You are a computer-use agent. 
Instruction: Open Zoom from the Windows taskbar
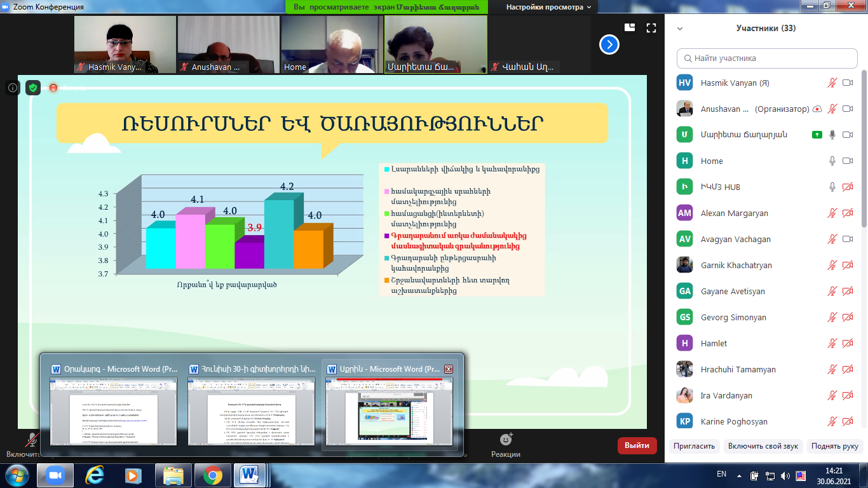click(55, 475)
